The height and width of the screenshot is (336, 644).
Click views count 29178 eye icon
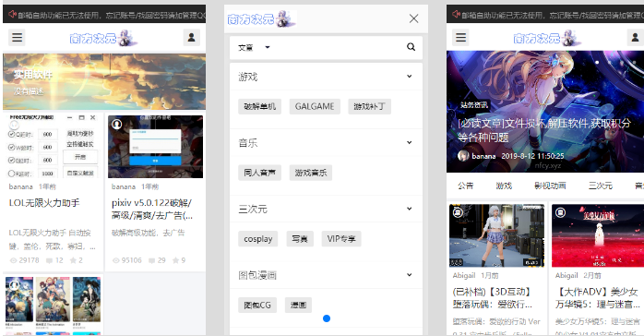[13, 260]
